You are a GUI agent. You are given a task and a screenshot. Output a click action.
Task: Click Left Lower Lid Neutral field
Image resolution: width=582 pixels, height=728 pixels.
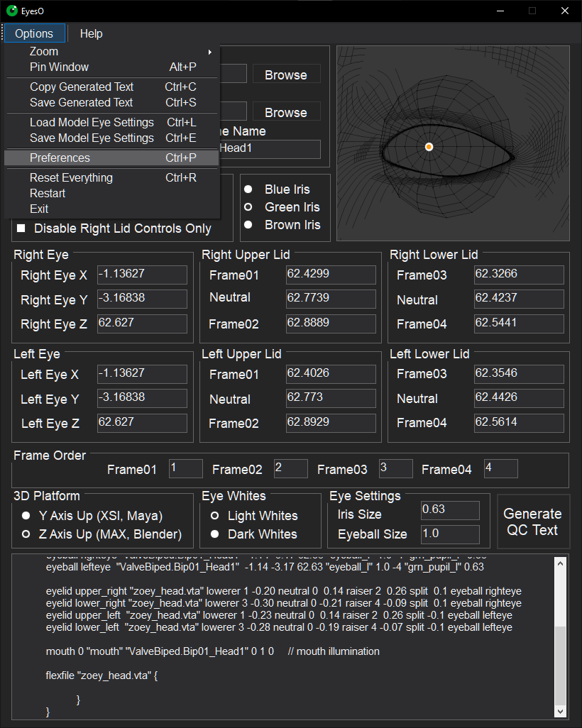click(520, 398)
